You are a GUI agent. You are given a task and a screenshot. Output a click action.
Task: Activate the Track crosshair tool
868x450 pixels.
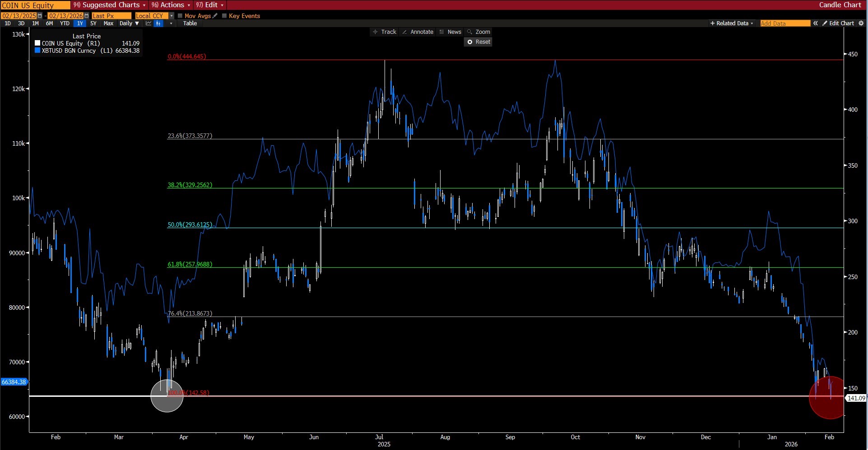(x=384, y=32)
